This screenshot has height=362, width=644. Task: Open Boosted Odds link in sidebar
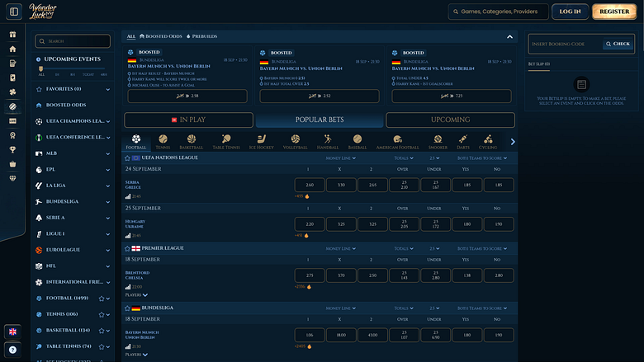(66, 105)
